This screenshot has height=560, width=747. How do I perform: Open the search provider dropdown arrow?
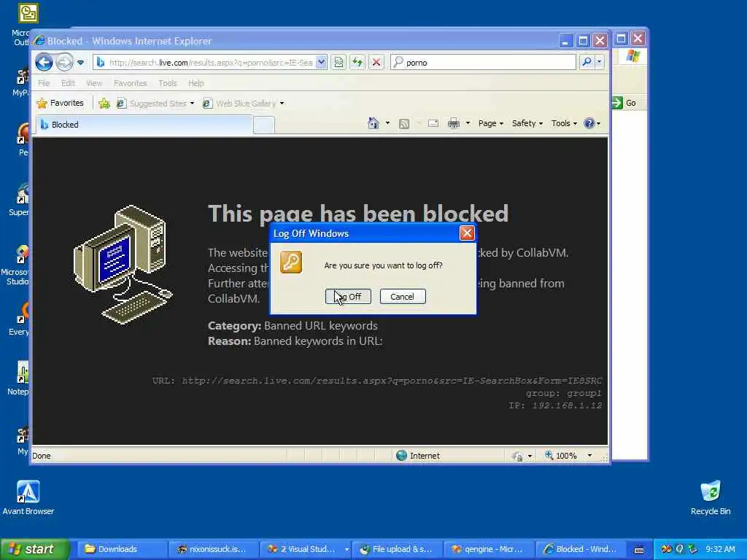(x=600, y=62)
